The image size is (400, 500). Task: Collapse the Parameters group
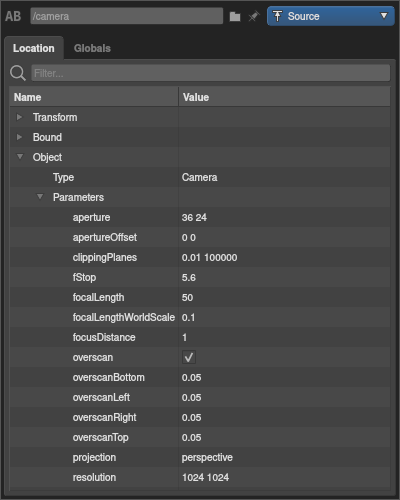(40, 197)
